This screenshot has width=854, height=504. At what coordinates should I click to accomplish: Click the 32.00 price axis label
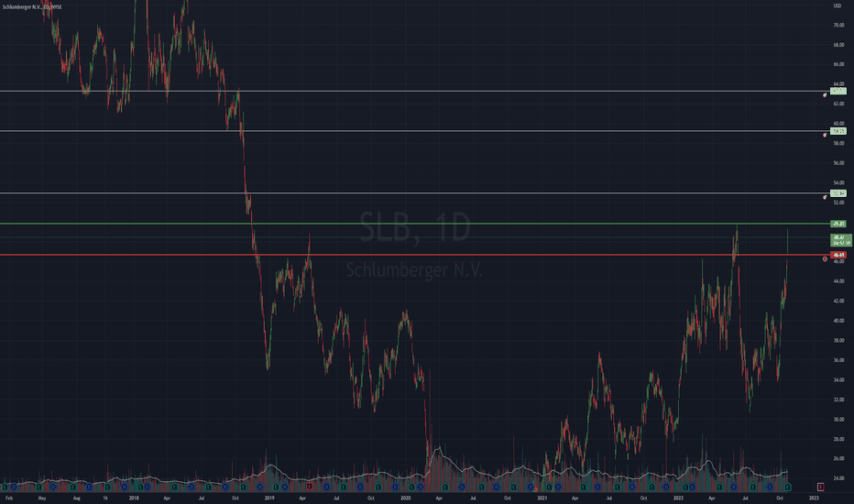tap(838, 400)
